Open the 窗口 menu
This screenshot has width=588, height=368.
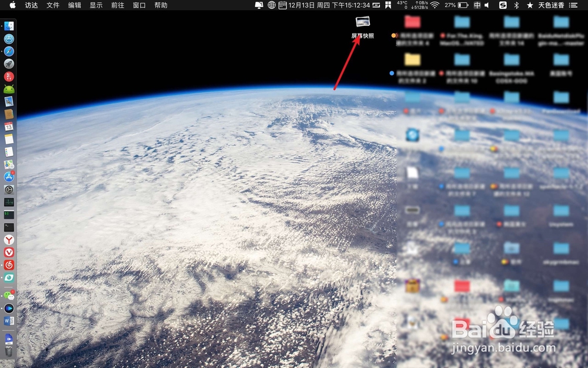[x=139, y=5]
